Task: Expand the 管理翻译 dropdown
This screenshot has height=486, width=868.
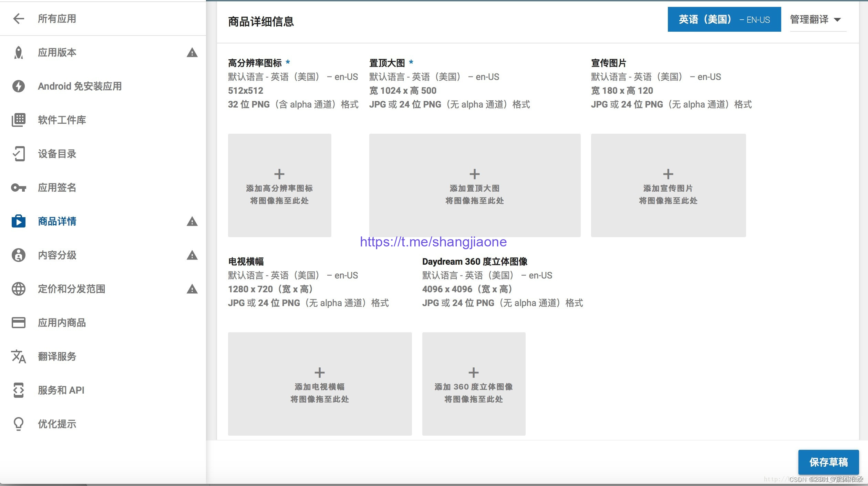Action: tap(809, 20)
